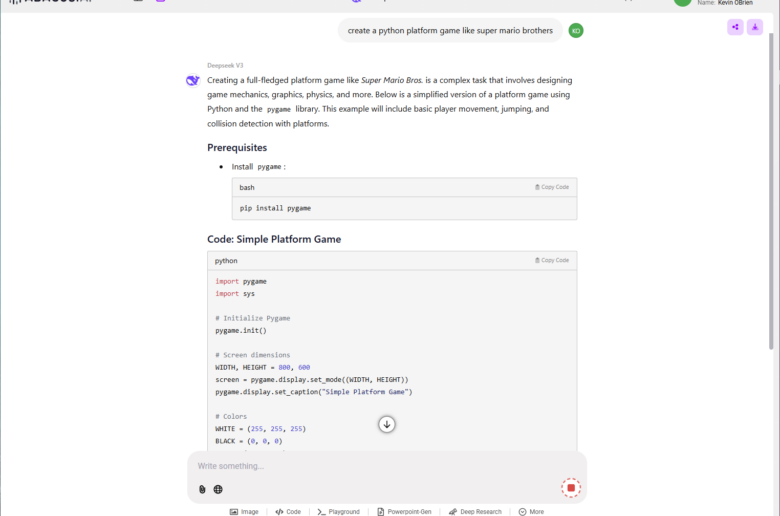The width and height of the screenshot is (780, 516).
Task: Jump to bottom with down arrow button
Action: 387,424
